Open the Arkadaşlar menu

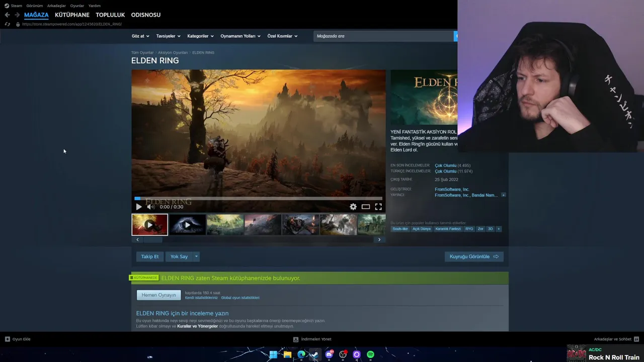[x=56, y=6]
